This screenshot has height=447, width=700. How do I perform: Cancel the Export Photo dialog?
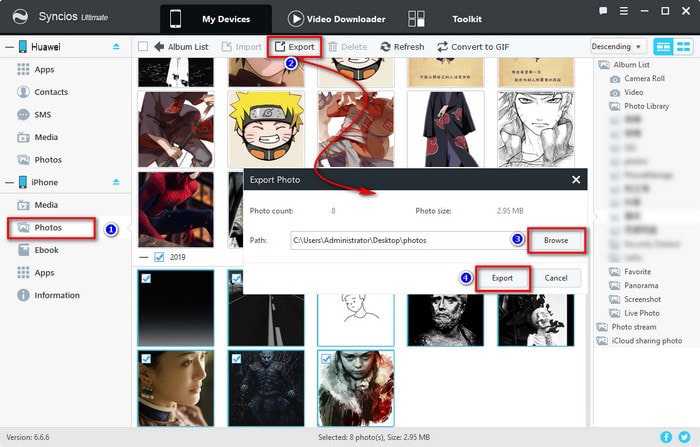coord(556,278)
